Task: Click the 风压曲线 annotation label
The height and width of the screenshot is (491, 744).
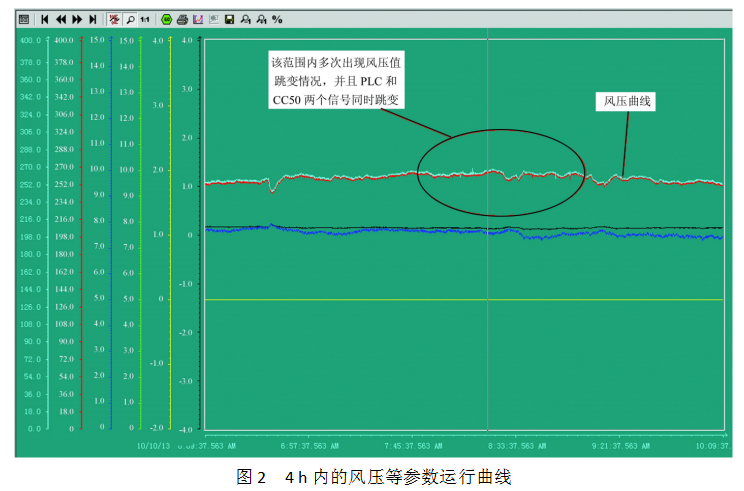Action: 627,101
